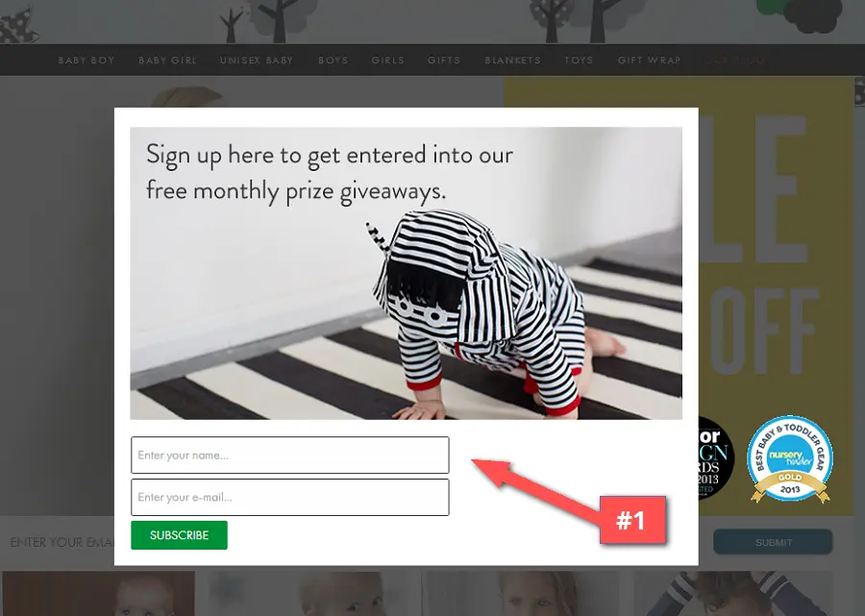Choose GIFT WRAP in navigation
Viewport: 865px width, 616px height.
point(650,61)
